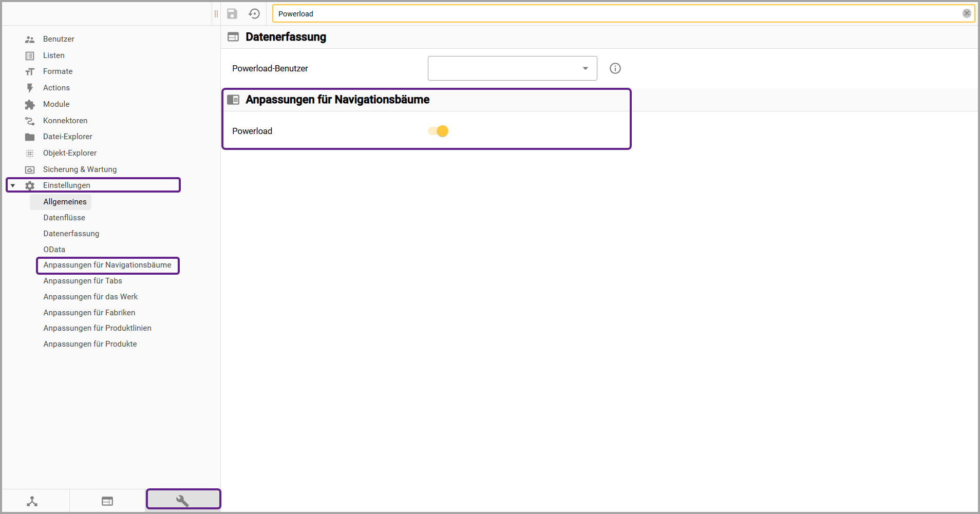Click the Actions lightning bolt icon

[30, 88]
